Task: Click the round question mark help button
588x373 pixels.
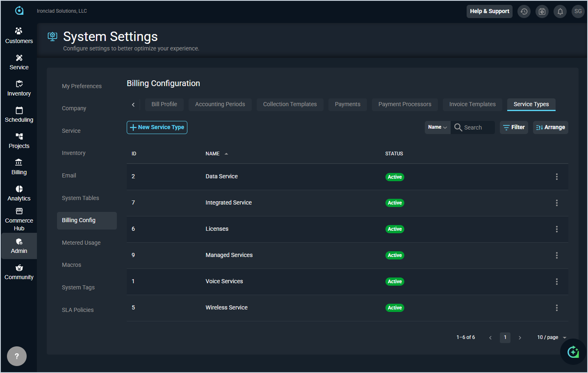Action: tap(17, 356)
